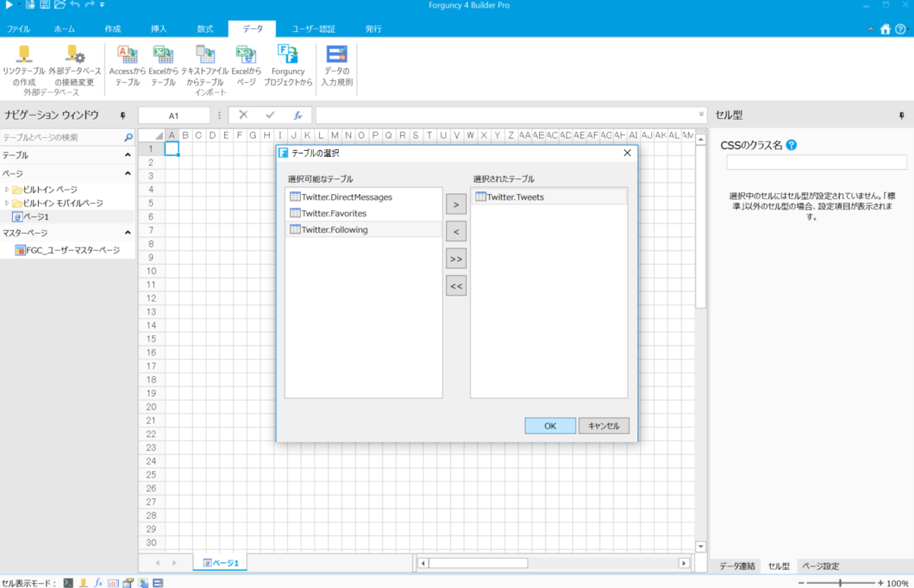Click the help icon next to CSSのクラス名
The width and height of the screenshot is (914, 588).
click(791, 145)
